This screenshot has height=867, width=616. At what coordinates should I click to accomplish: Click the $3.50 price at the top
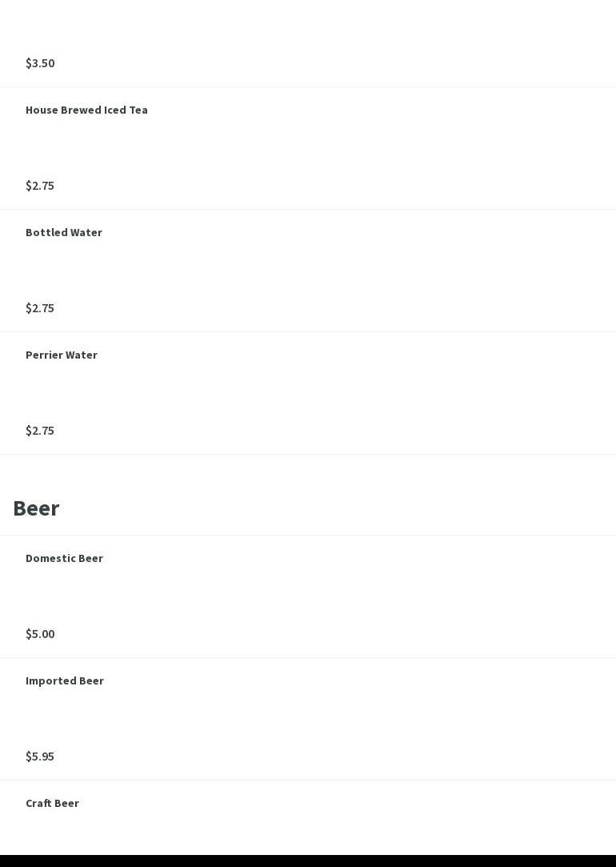coord(40,63)
